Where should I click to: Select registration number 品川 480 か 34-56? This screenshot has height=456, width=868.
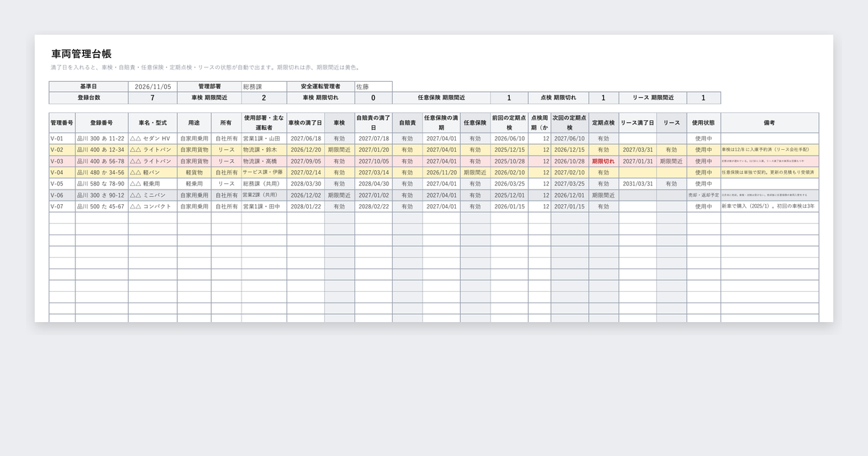tap(102, 172)
